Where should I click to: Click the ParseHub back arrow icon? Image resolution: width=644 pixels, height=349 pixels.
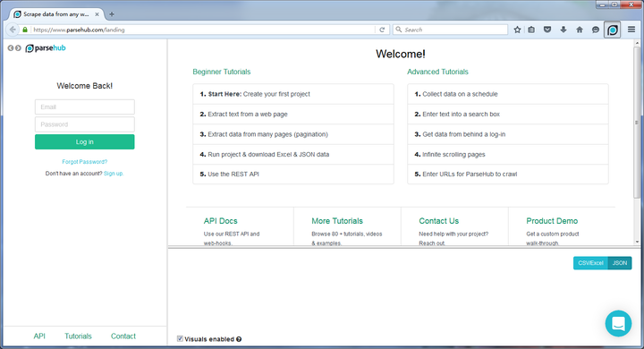pyautogui.click(x=11, y=48)
